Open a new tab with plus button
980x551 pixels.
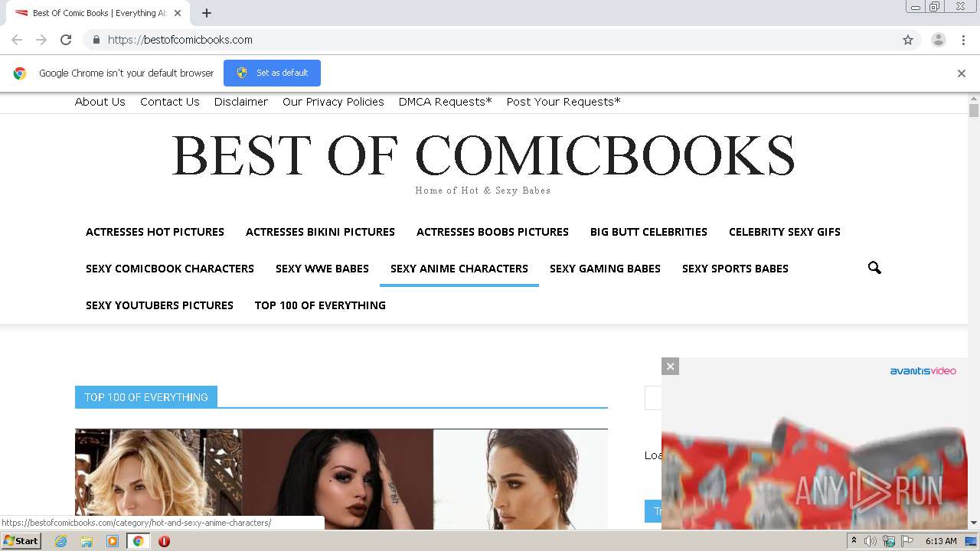point(207,13)
